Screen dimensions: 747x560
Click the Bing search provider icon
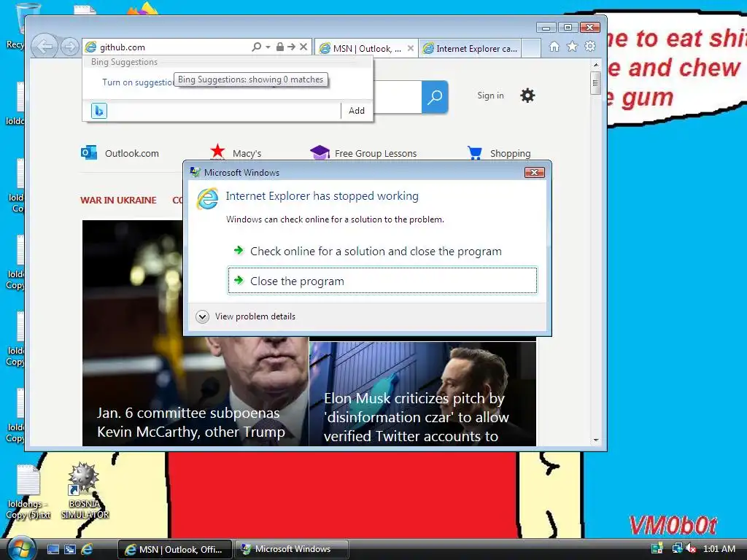(99, 111)
